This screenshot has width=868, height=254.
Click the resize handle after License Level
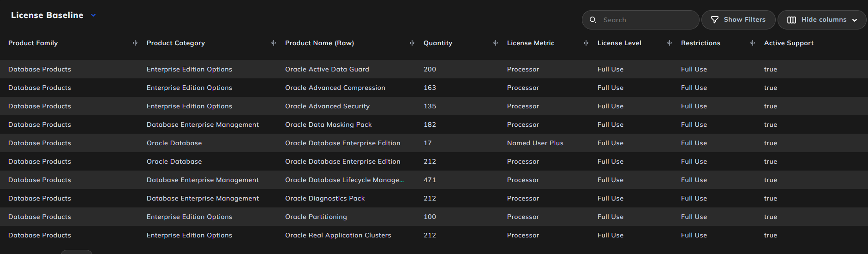point(670,43)
